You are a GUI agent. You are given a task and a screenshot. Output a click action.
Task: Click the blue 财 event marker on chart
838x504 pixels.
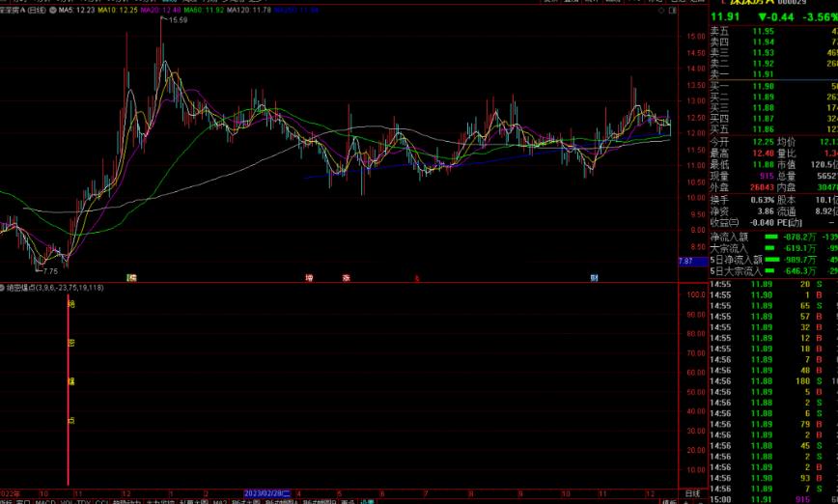(x=595, y=278)
